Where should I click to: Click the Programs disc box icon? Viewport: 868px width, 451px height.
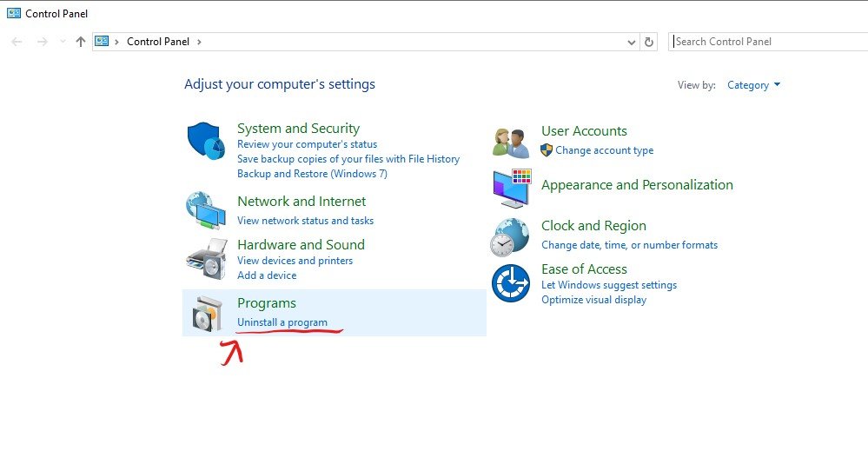coord(208,314)
